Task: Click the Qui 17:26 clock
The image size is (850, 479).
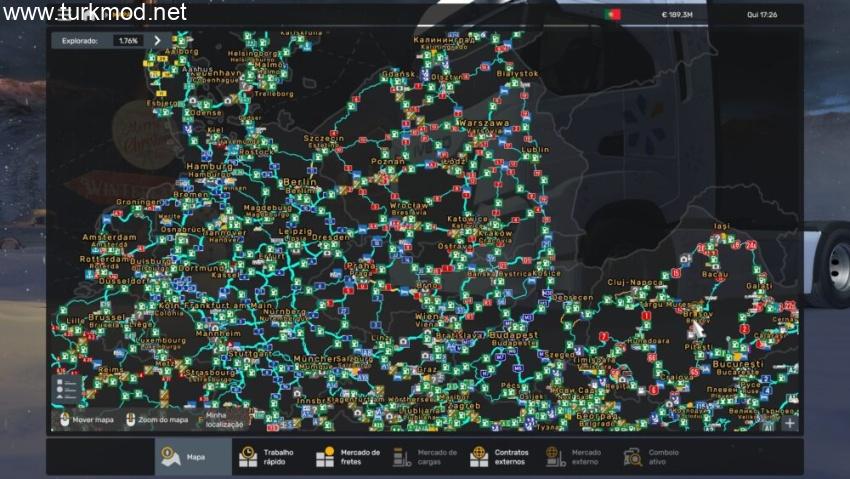Action: [x=762, y=15]
